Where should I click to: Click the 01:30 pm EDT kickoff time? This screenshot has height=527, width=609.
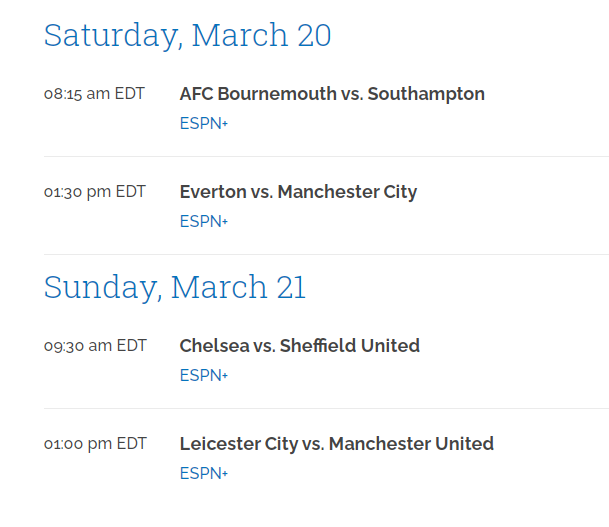point(94,192)
